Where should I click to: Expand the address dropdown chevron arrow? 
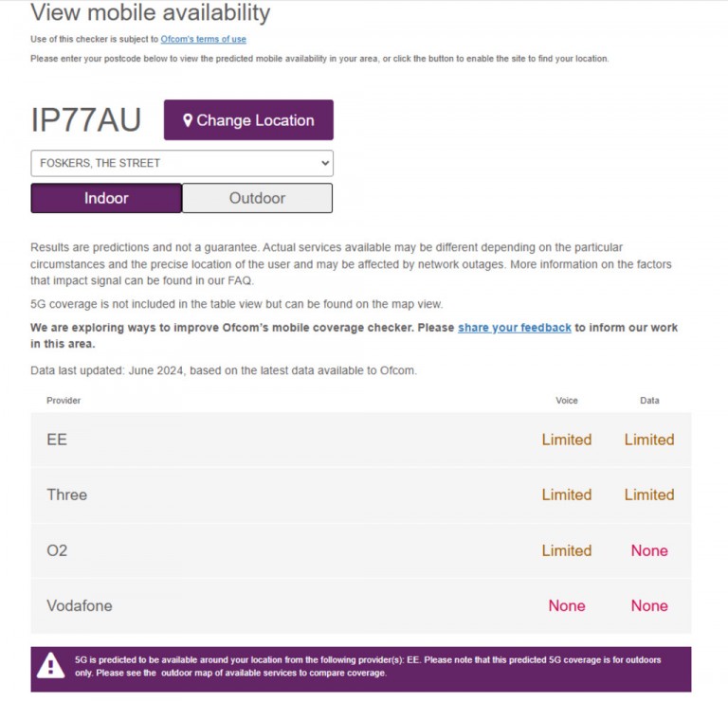[x=325, y=163]
